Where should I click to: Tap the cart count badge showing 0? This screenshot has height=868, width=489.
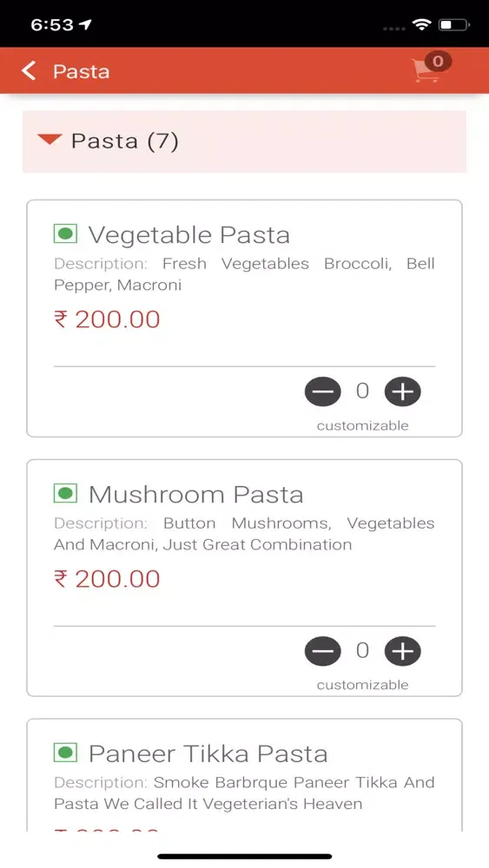coord(438,61)
